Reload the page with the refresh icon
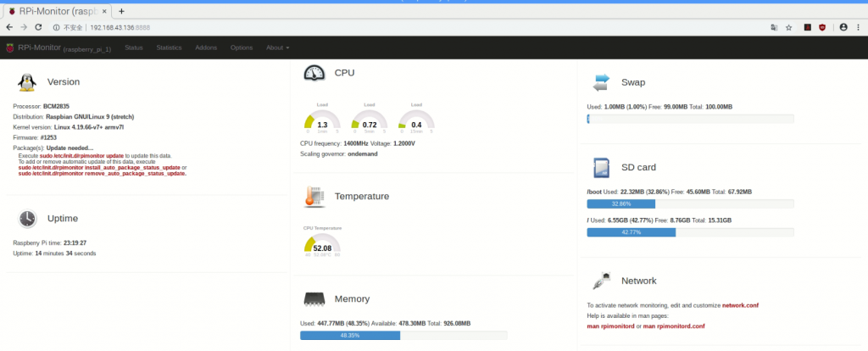 pyautogui.click(x=38, y=27)
